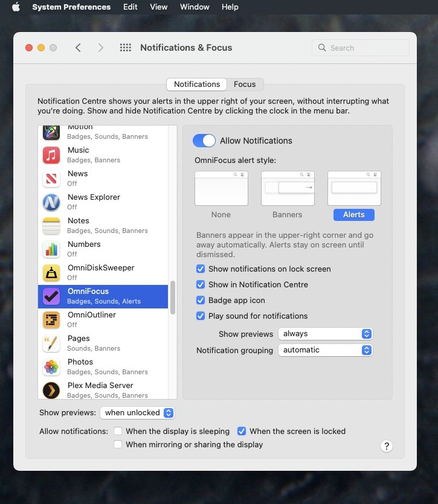Click in the Search field
This screenshot has width=438, height=504.
(x=361, y=48)
